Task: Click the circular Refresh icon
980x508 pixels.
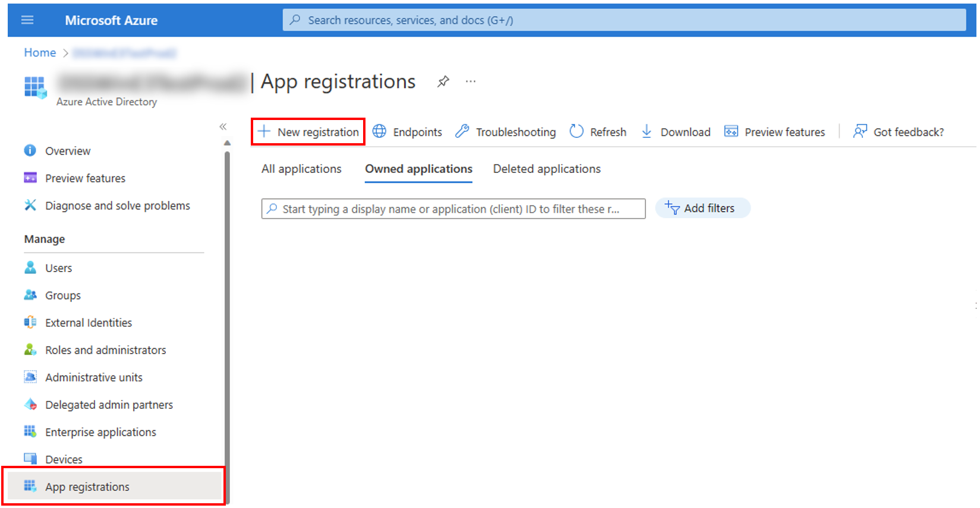Action: click(x=576, y=131)
